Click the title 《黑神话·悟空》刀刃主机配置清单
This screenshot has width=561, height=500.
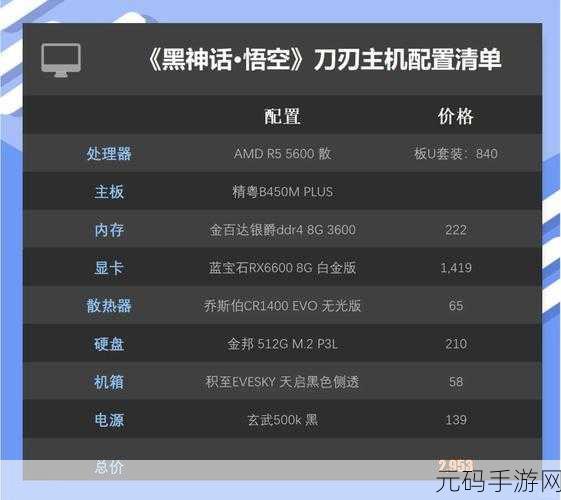pos(325,60)
